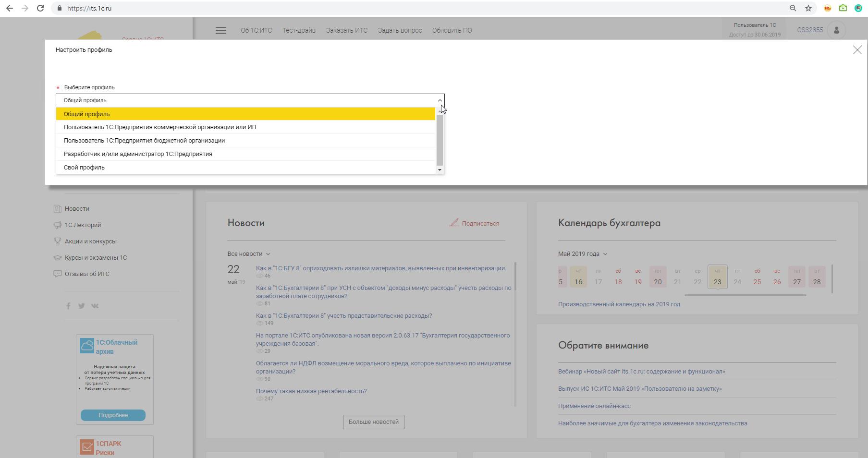The height and width of the screenshot is (458, 868).
Task: Click Акции и конкурсы trophy icon
Action: pyautogui.click(x=57, y=241)
